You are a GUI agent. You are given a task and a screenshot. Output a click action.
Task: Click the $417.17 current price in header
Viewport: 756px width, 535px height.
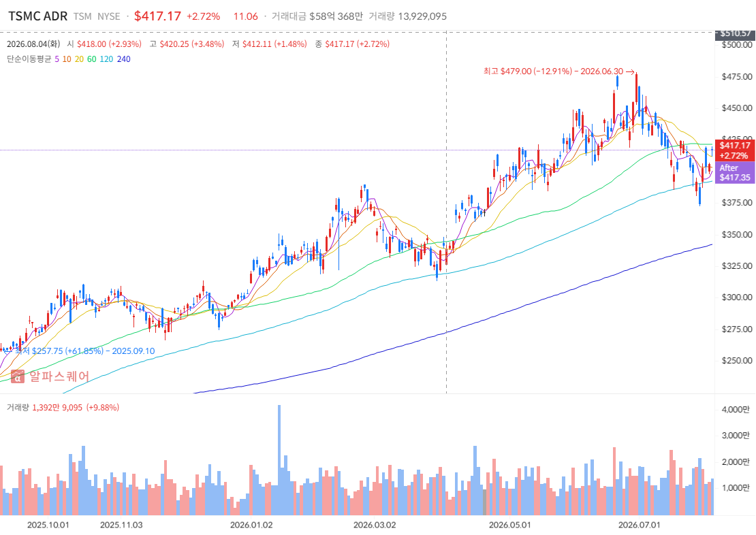coord(157,16)
